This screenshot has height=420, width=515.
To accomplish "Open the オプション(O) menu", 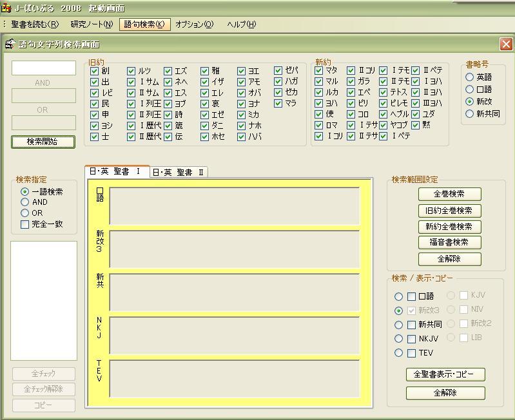I will 195,24.
